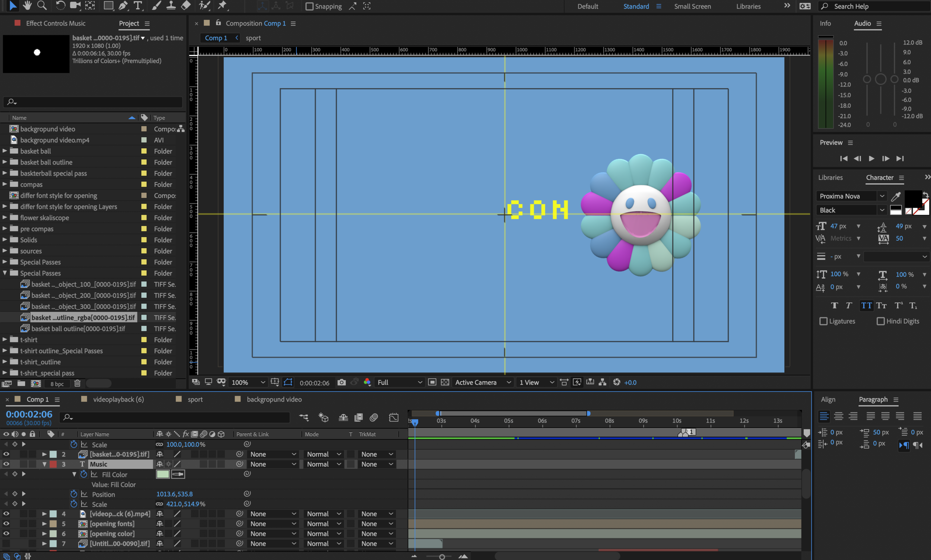Open Show Channel color management icon

(367, 382)
